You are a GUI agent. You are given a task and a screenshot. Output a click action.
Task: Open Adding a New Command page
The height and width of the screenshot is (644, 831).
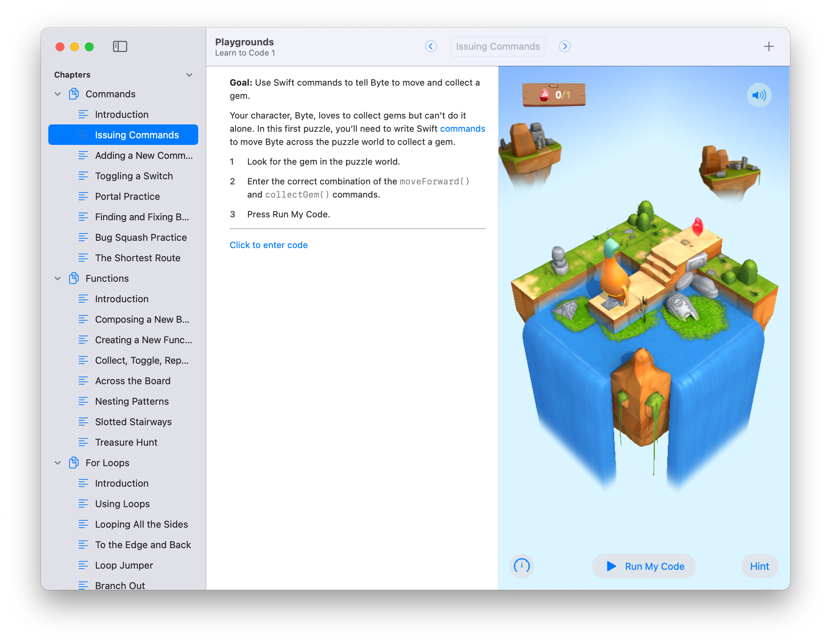(123, 155)
